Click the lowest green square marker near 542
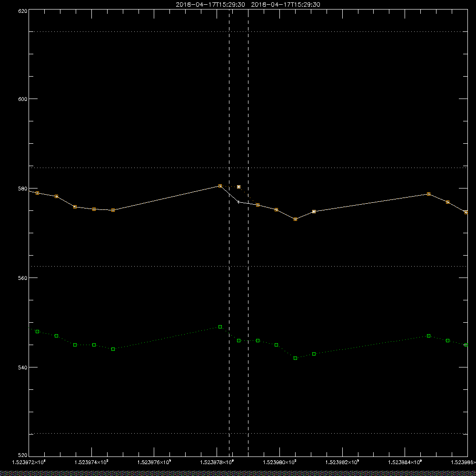The image size is (476, 476). [x=296, y=358]
